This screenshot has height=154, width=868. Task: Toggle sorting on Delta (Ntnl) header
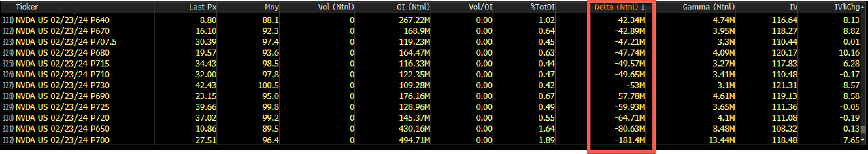[x=619, y=7]
